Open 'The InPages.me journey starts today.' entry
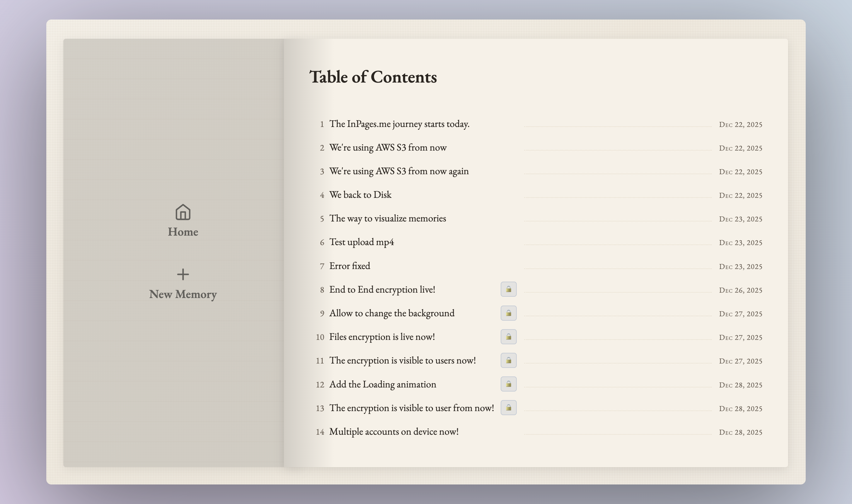The height and width of the screenshot is (504, 852). pyautogui.click(x=400, y=124)
